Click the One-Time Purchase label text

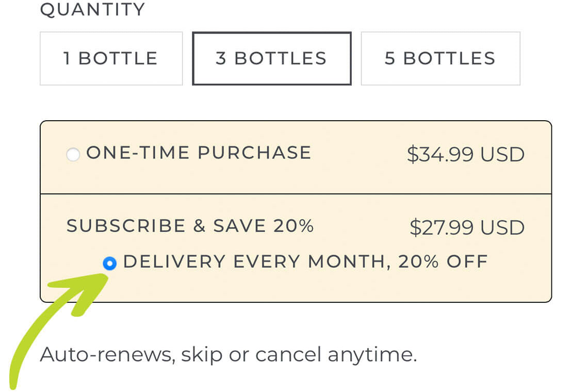pyautogui.click(x=199, y=153)
